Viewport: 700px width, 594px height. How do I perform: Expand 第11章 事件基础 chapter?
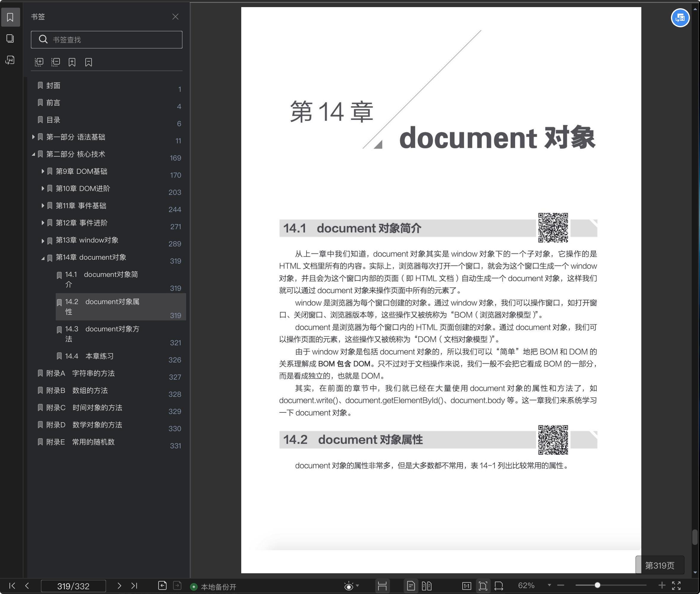43,206
